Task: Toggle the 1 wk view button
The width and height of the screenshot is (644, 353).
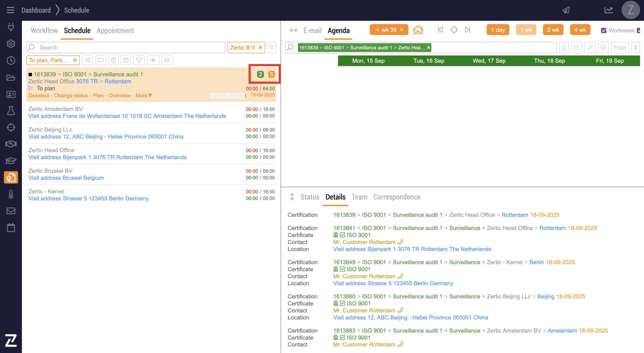Action: click(x=526, y=30)
